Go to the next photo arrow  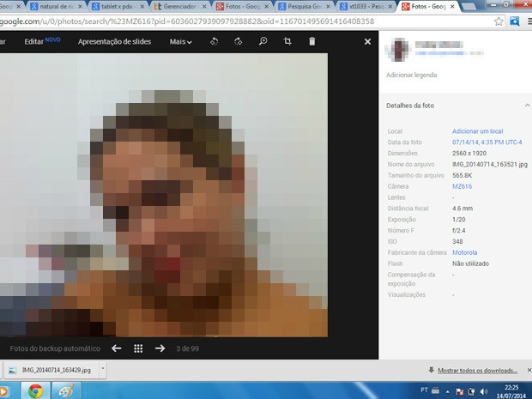(160, 348)
